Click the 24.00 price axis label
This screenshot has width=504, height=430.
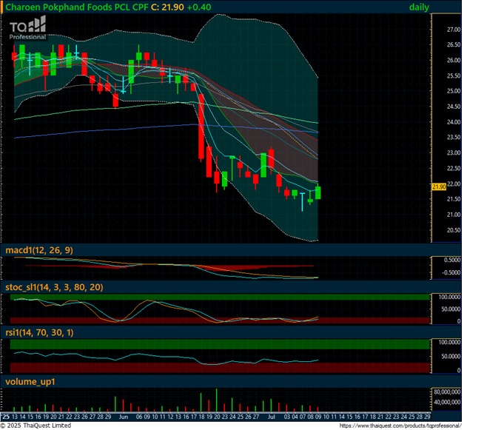454,122
